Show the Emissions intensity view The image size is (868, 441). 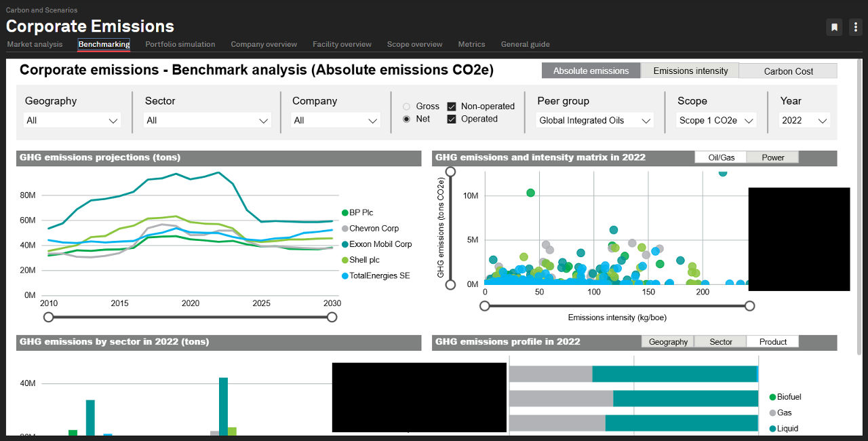[690, 71]
